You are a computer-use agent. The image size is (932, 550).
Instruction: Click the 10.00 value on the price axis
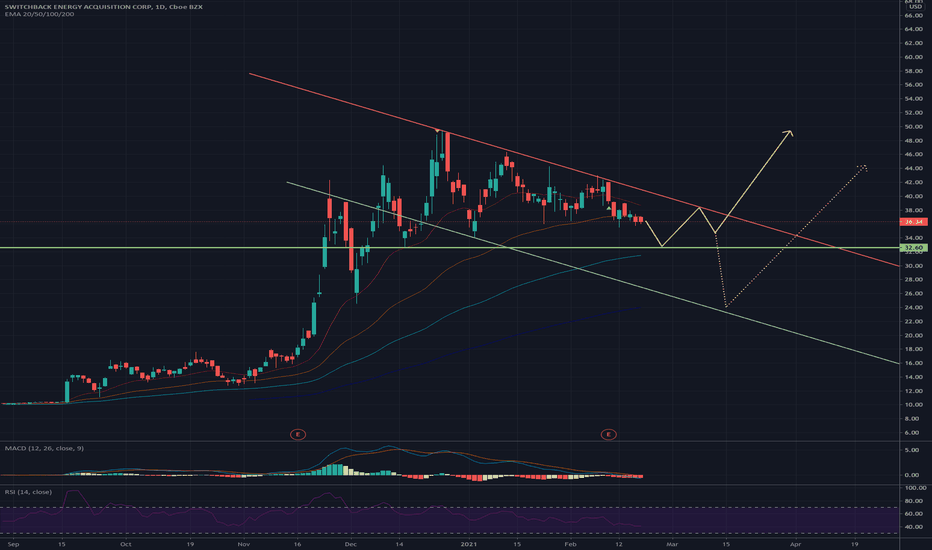[x=914, y=405]
